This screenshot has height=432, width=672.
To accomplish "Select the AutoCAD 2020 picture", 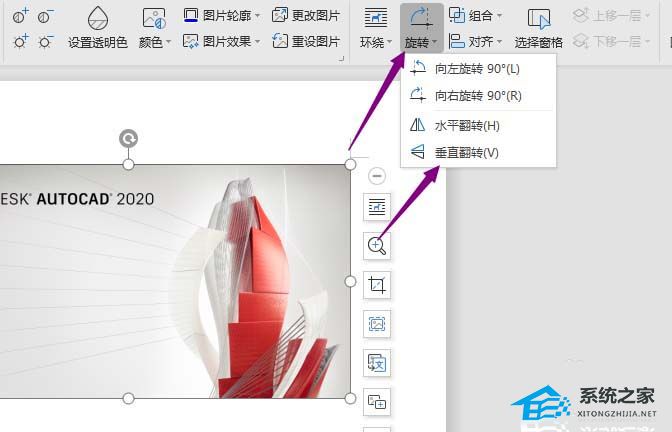I will [x=175, y=281].
